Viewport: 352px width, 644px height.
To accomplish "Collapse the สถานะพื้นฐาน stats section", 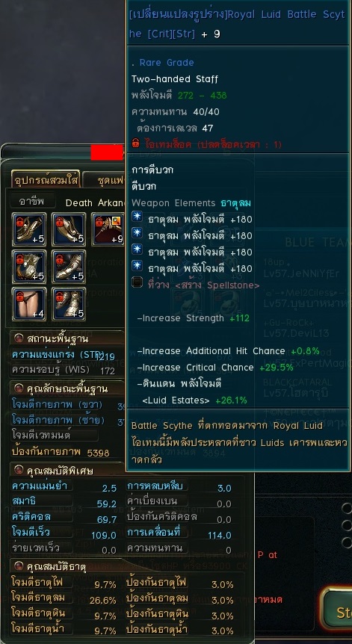I will (19, 338).
